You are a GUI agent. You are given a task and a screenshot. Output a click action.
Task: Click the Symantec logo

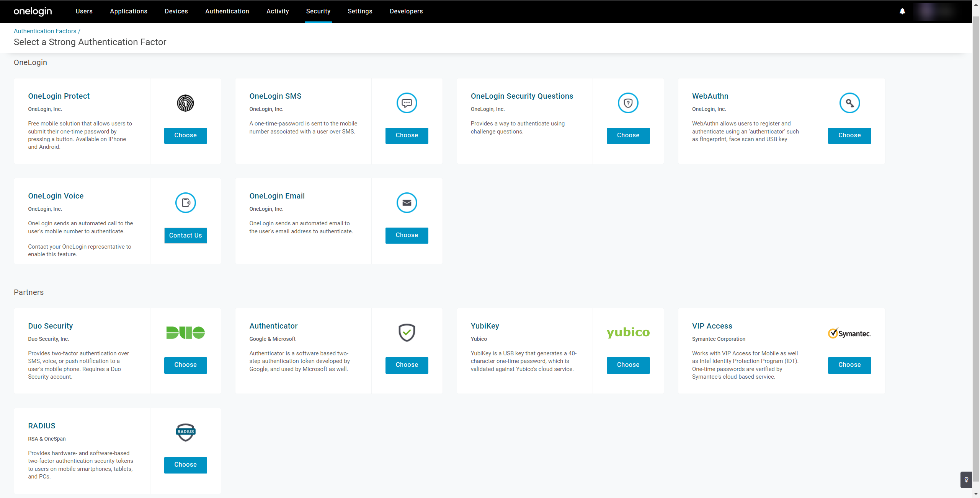click(849, 333)
